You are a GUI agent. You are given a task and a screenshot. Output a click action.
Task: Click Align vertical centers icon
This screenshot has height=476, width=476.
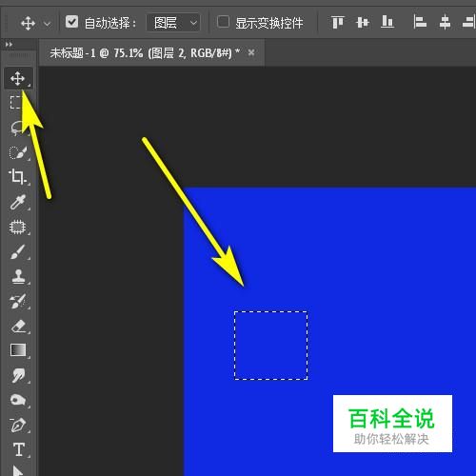363,23
